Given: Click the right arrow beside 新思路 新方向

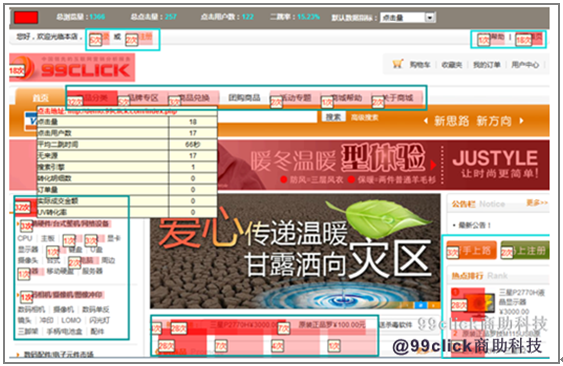Looking at the screenshot, I should [521, 121].
